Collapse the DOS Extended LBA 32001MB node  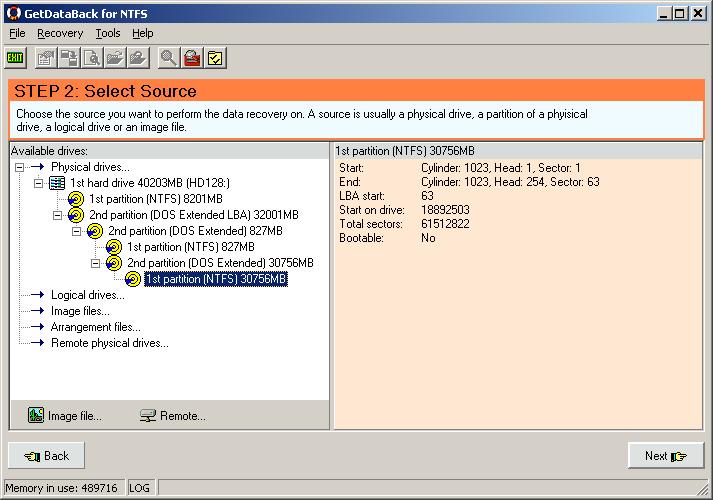tap(58, 215)
